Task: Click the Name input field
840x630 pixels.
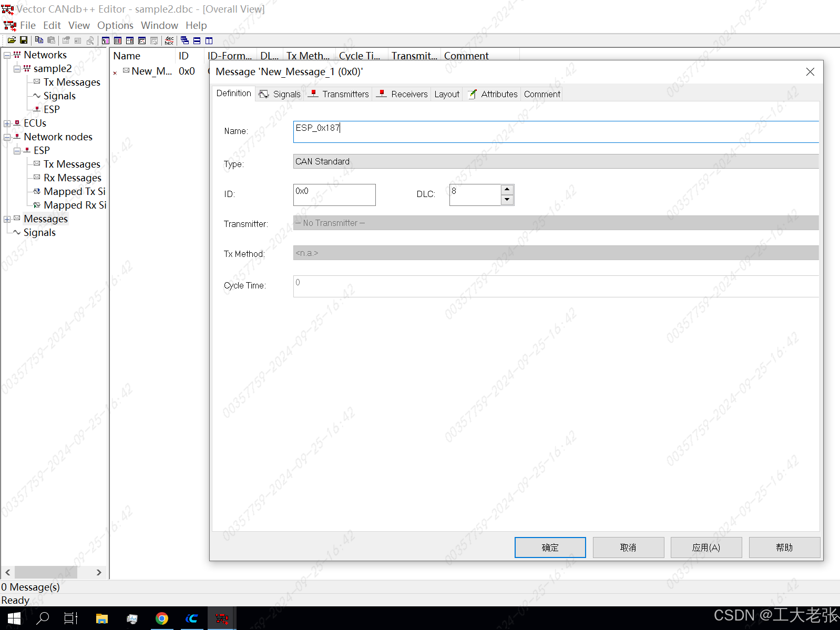Action: (556, 132)
